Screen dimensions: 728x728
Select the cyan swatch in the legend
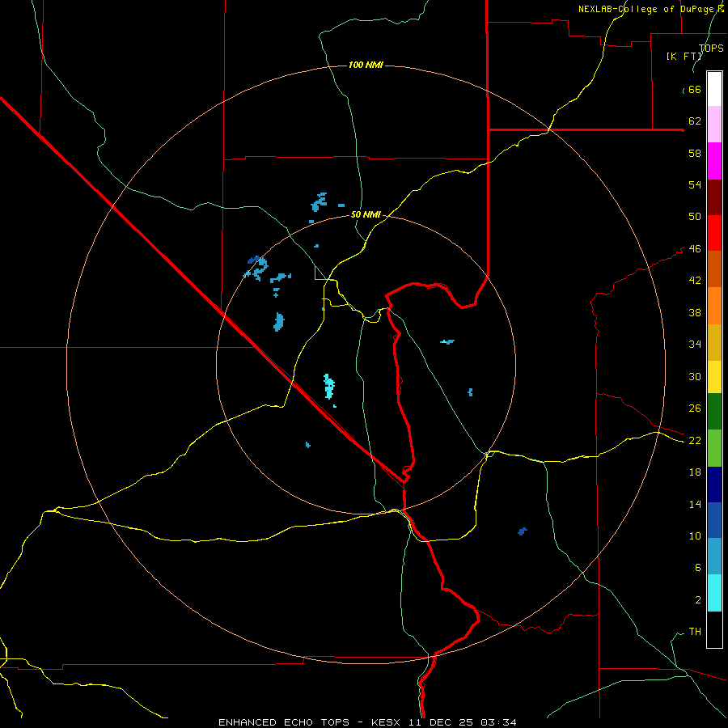714,593
